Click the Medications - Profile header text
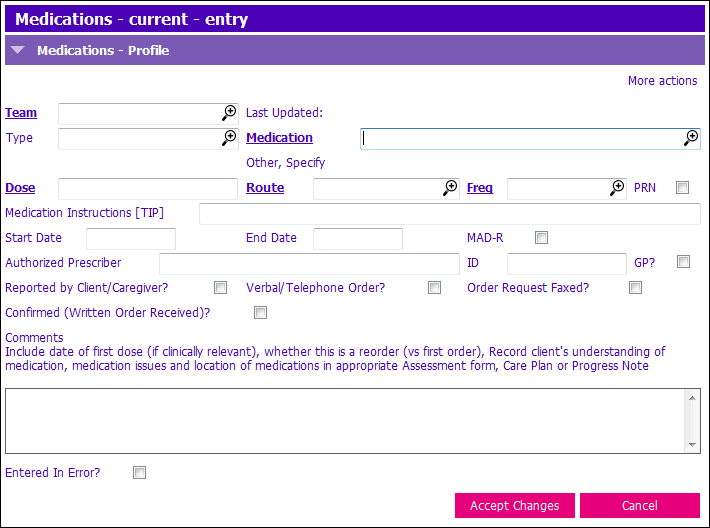710x528 pixels. pyautogui.click(x=103, y=50)
